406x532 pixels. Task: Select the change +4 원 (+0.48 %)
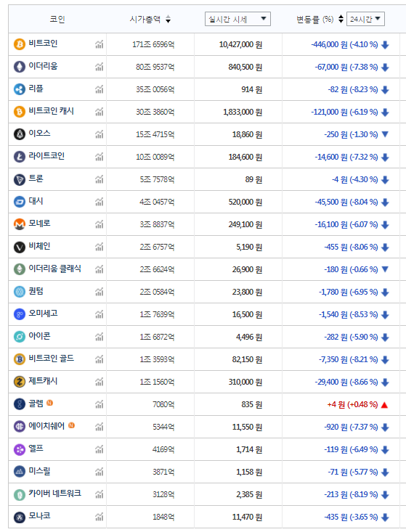(x=352, y=404)
